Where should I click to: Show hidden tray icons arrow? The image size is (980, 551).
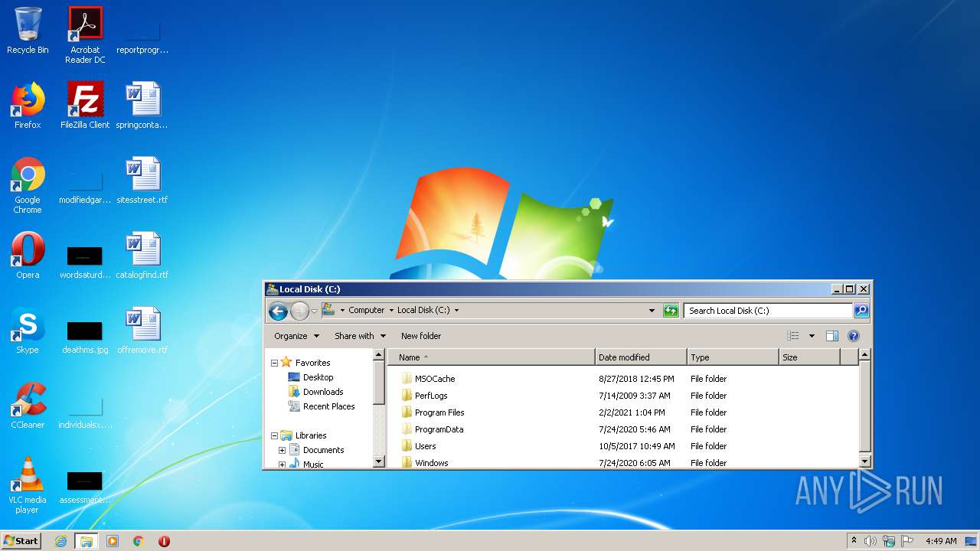(x=854, y=540)
